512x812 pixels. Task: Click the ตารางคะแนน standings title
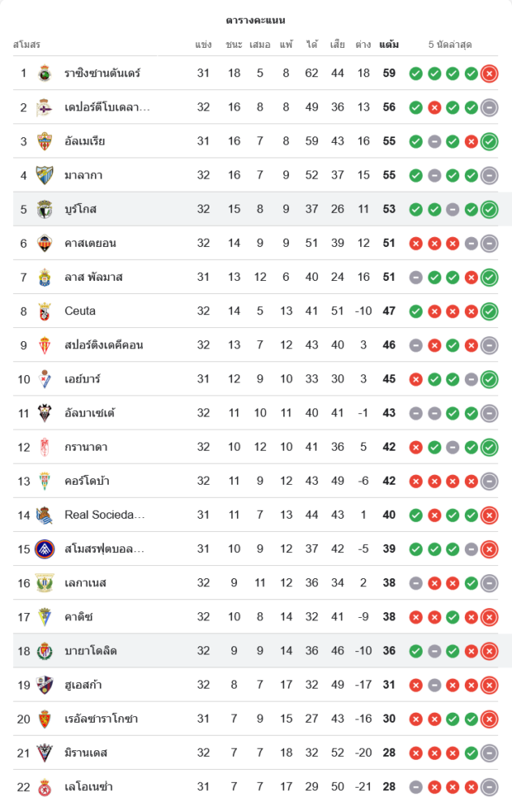pyautogui.click(x=256, y=20)
